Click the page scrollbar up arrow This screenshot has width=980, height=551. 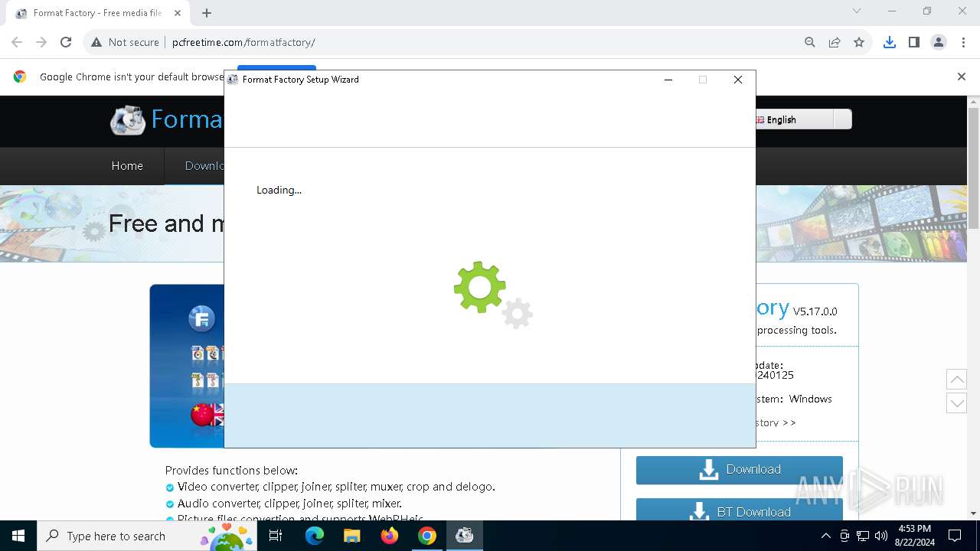974,101
